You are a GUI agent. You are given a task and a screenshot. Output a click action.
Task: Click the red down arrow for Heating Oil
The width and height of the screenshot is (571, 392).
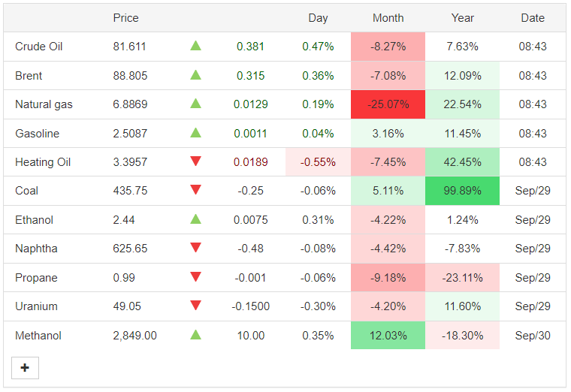[195, 161]
